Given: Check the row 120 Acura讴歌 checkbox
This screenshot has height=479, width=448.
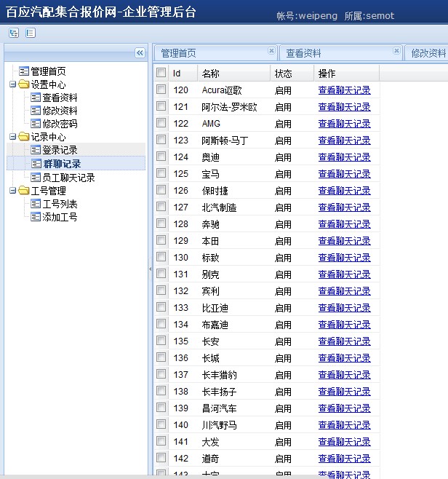Looking at the screenshot, I should coord(161,90).
